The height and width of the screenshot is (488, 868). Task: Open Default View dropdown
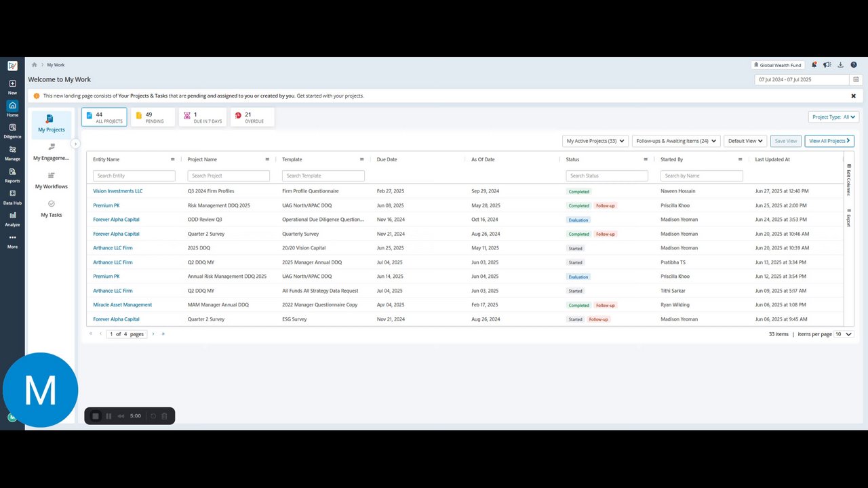point(745,141)
